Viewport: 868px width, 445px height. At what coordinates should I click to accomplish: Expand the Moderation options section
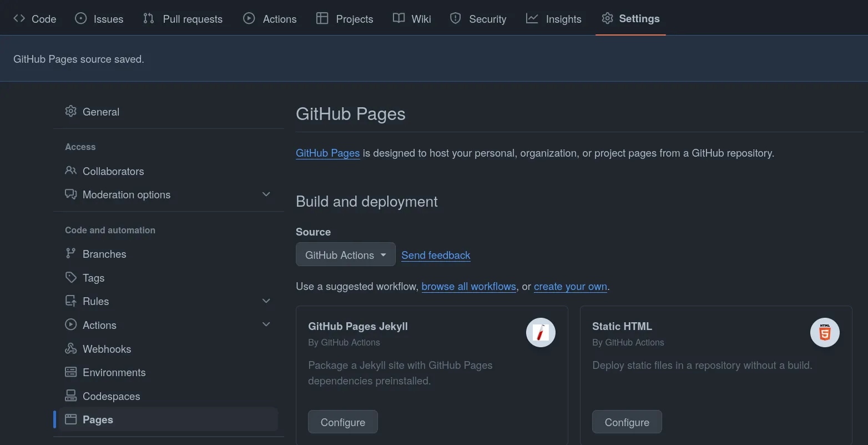266,194
